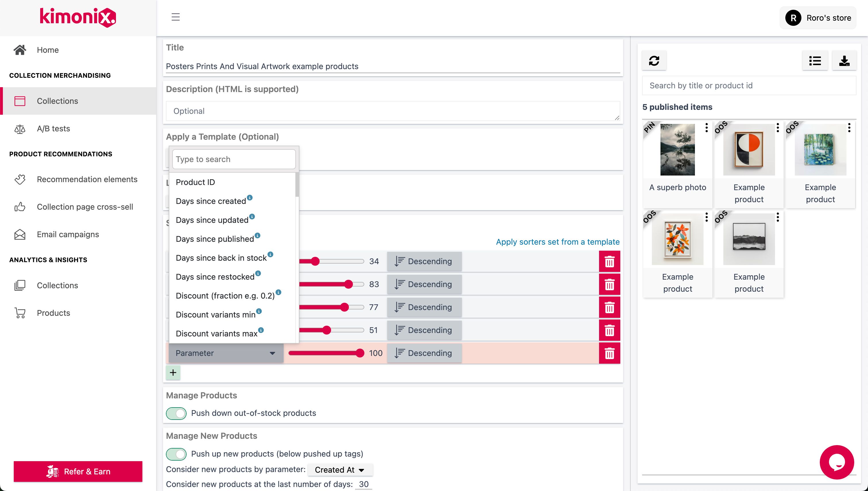Open A/B tests from the sidebar

click(53, 128)
